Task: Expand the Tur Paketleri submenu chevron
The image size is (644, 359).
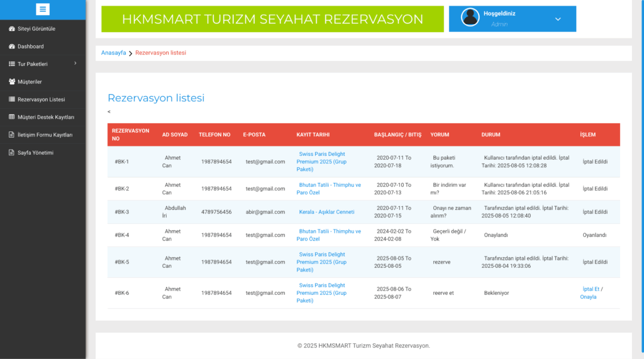Action: (75, 64)
